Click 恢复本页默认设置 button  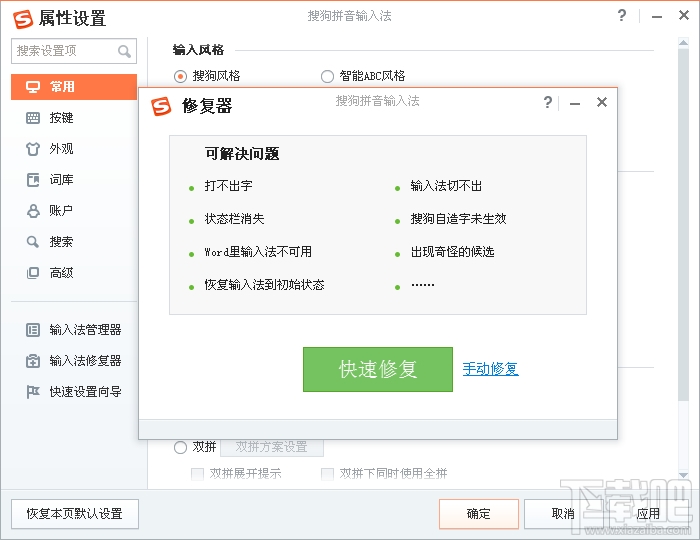click(75, 514)
